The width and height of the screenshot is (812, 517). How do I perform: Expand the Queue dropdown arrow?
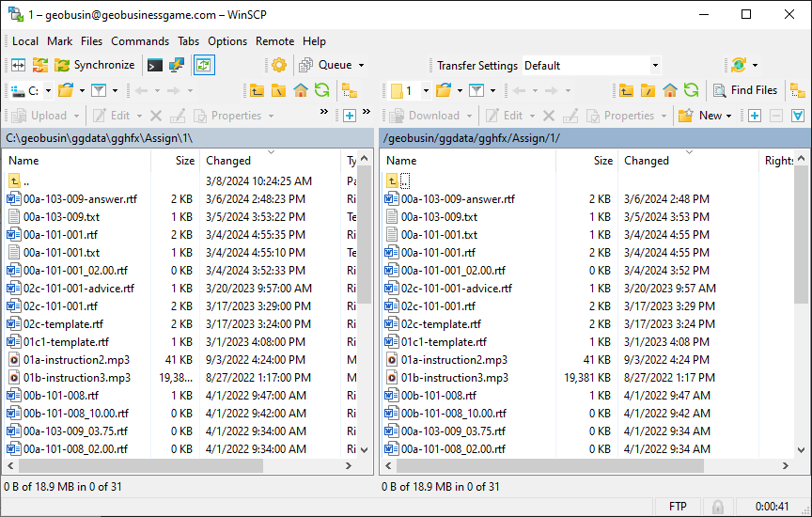tap(361, 65)
